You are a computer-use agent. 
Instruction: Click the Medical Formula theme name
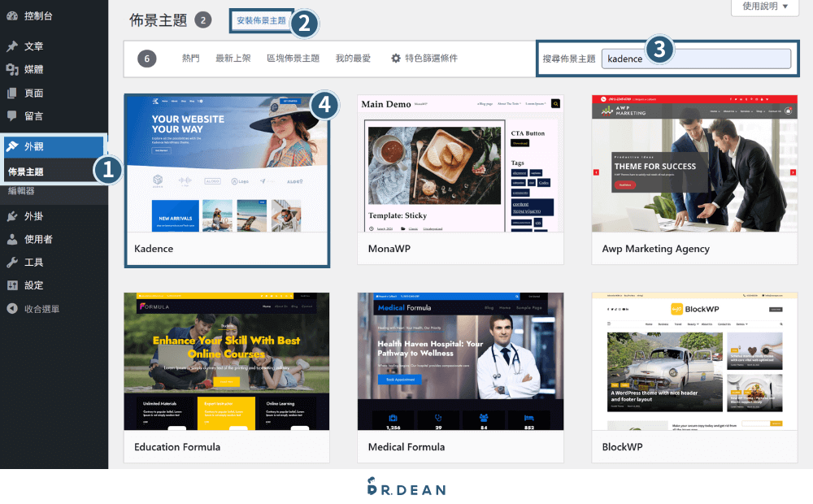[x=406, y=447]
